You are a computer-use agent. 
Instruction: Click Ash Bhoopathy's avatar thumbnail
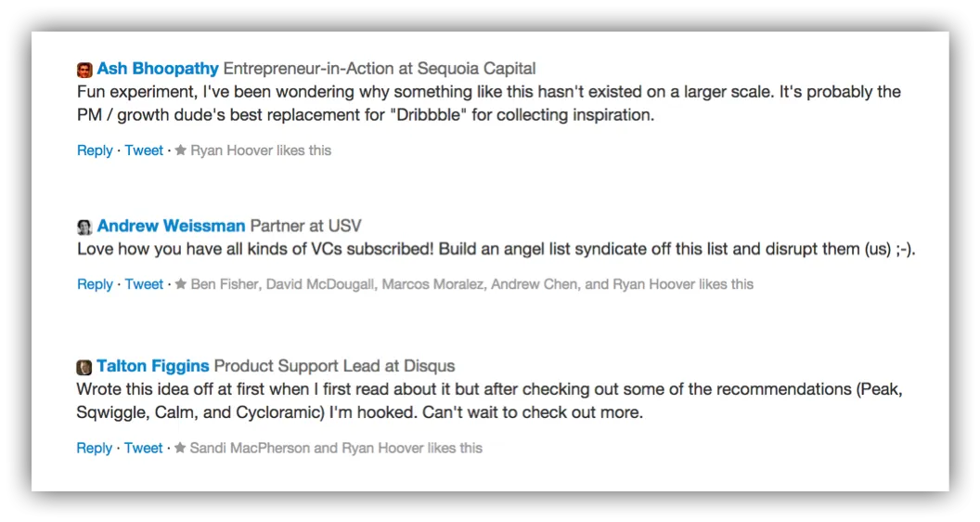click(84, 70)
